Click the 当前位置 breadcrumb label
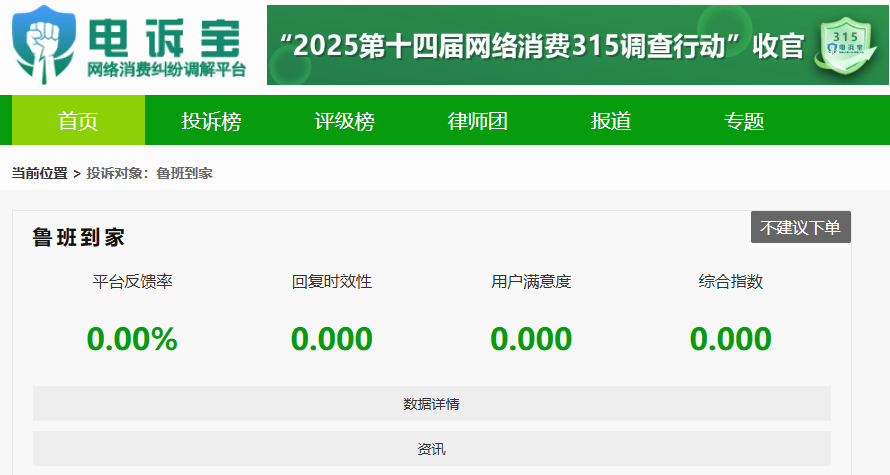The image size is (890, 475). click(39, 173)
